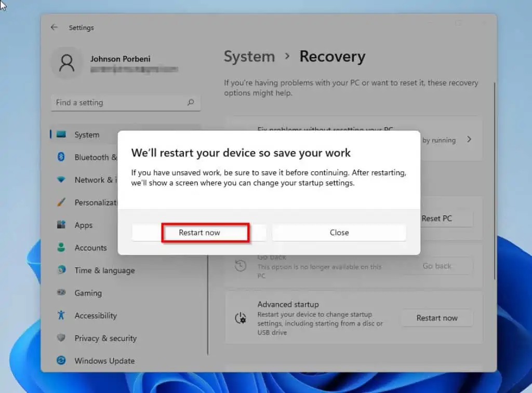Click the user profile avatar icon
Image resolution: width=532 pixels, height=393 pixels.
click(x=66, y=63)
